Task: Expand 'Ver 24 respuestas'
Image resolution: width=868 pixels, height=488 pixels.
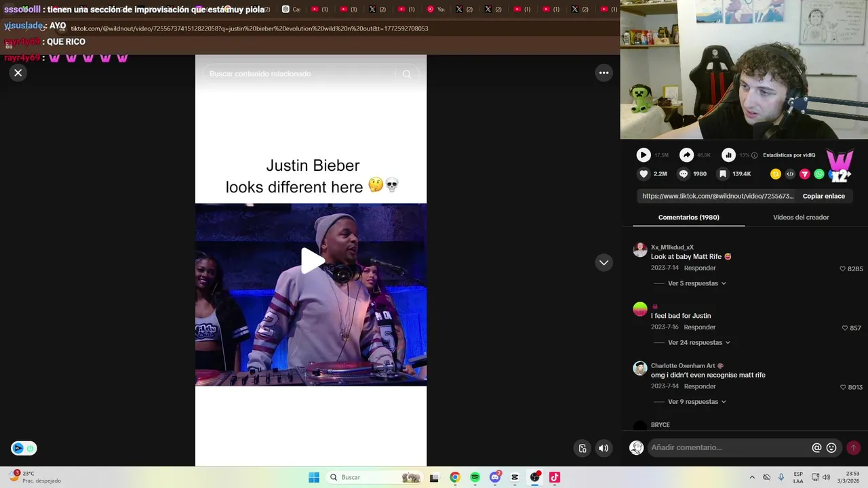Action: pos(699,342)
